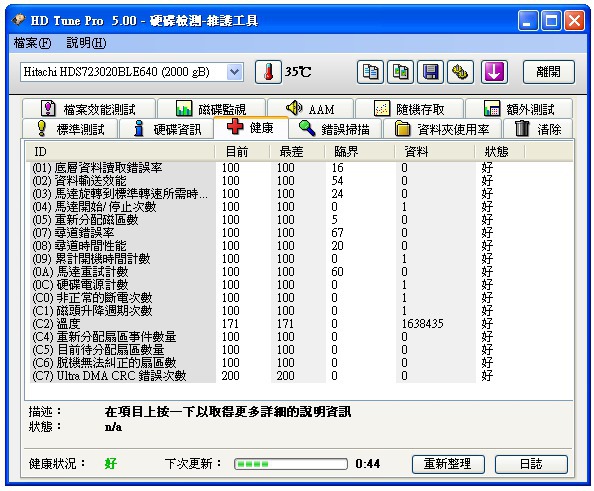
Task: Click the copy screenshot icon
Action: [400, 72]
